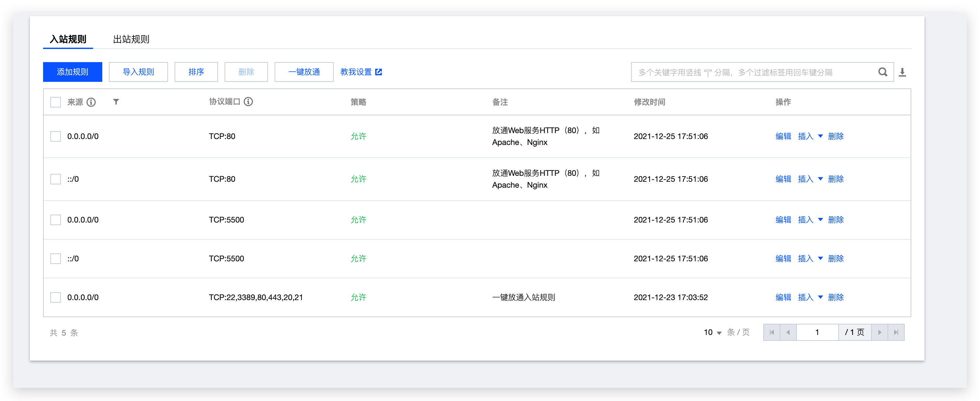Viewport: 980px width, 401px height.
Task: Delete the 0.0.0.0/0 TCP:5500 rule
Action: (x=836, y=220)
